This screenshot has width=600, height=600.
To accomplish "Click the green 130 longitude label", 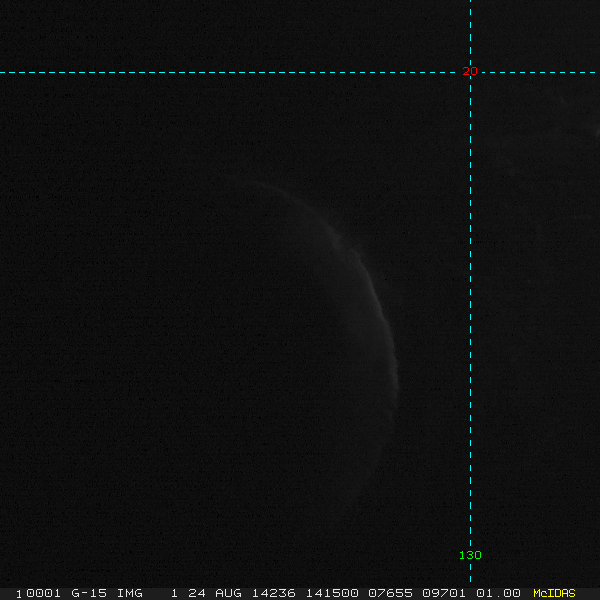I will (x=470, y=555).
